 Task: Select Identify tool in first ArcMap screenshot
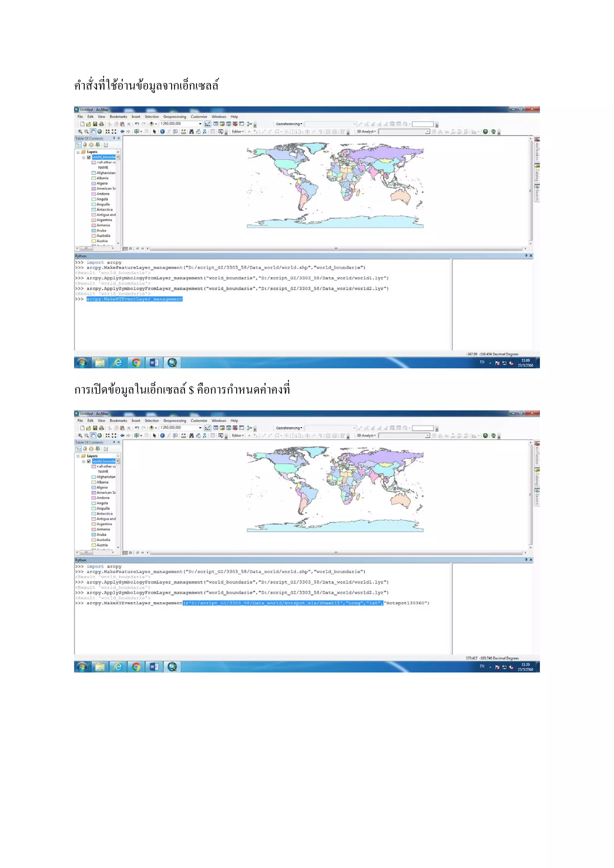click(162, 132)
